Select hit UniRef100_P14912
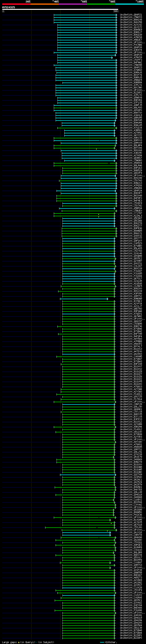This screenshot has height=644, width=146. 131,429
